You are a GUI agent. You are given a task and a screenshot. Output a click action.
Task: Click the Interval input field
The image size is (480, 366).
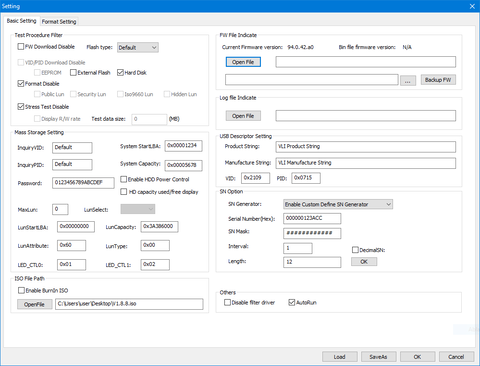298,248
